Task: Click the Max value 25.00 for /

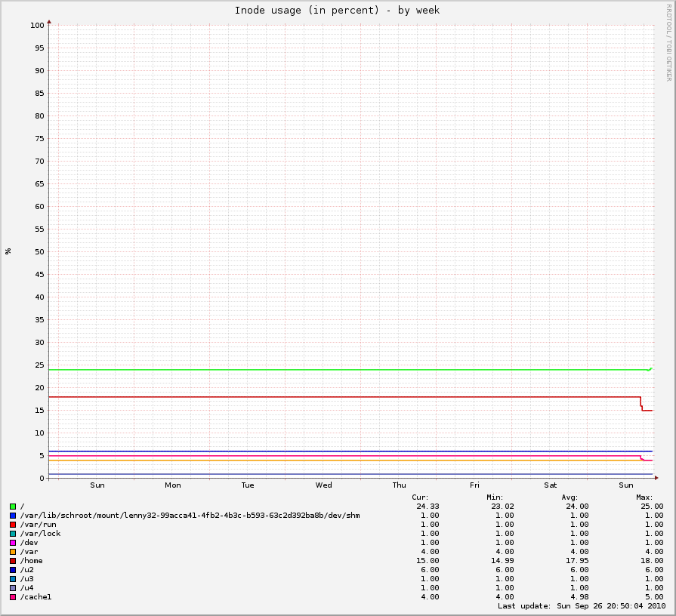Action: (x=652, y=507)
